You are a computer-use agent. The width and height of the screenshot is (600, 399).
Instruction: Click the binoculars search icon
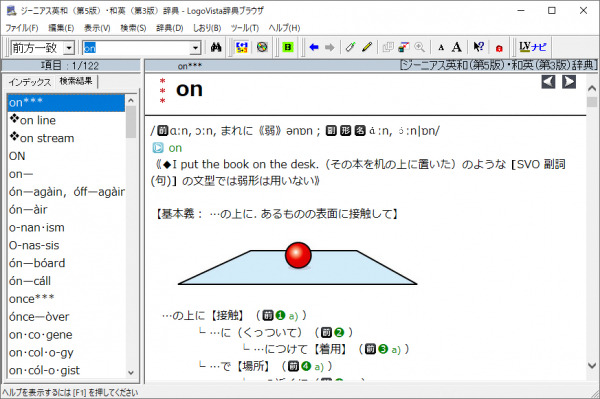[216, 47]
